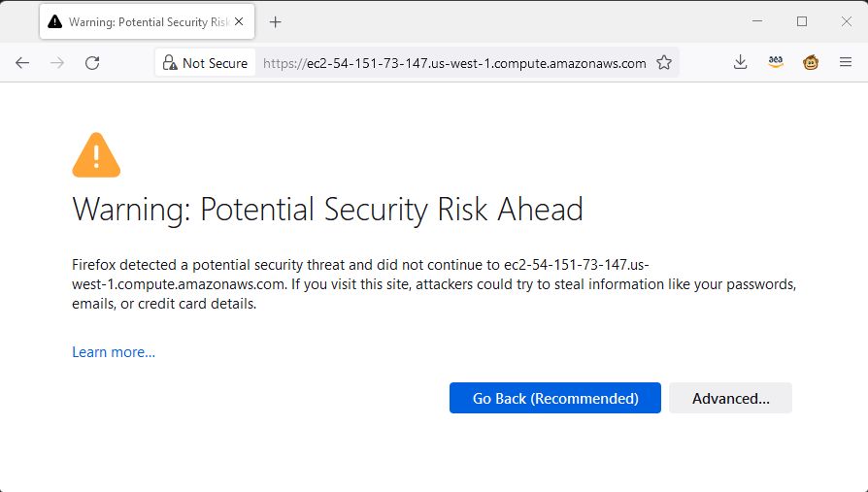Open the Learn more... link
The image size is (868, 492).
pos(114,352)
